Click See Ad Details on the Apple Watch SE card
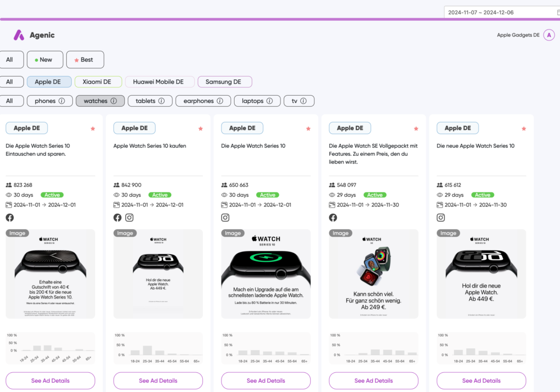The height and width of the screenshot is (392, 560). click(374, 381)
